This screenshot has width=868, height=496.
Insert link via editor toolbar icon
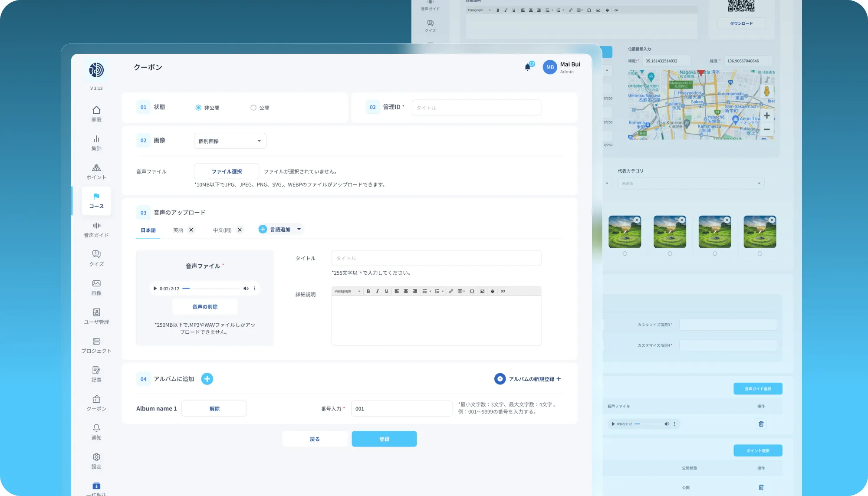(x=451, y=291)
